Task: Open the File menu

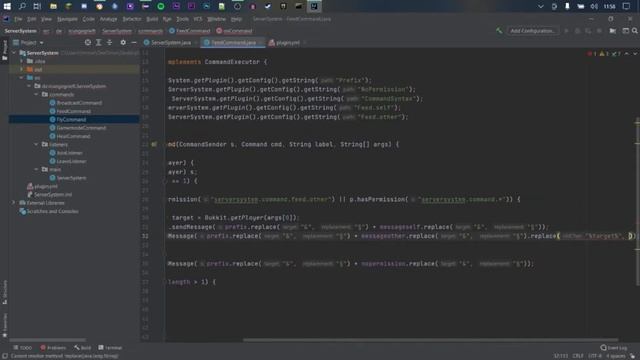Action: click(18, 19)
